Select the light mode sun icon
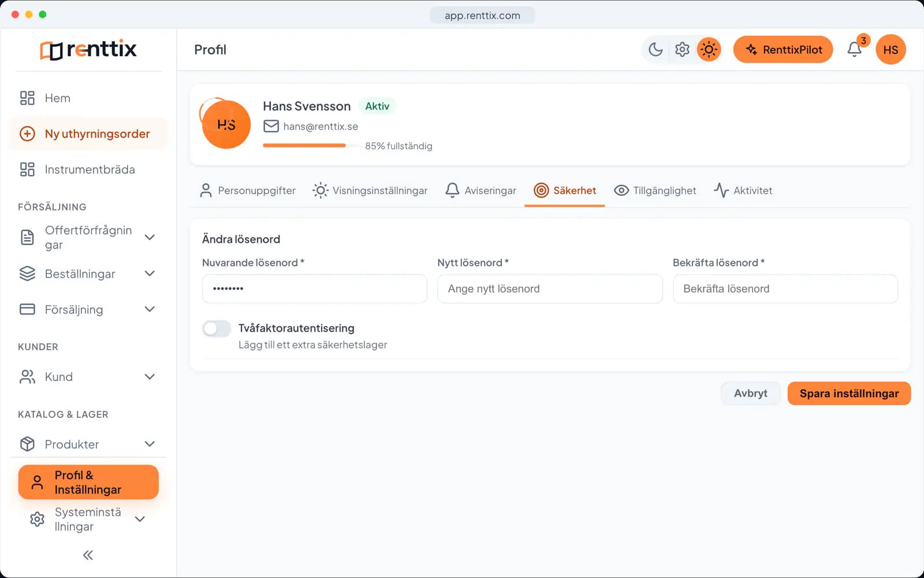The width and height of the screenshot is (924, 578). pos(709,50)
